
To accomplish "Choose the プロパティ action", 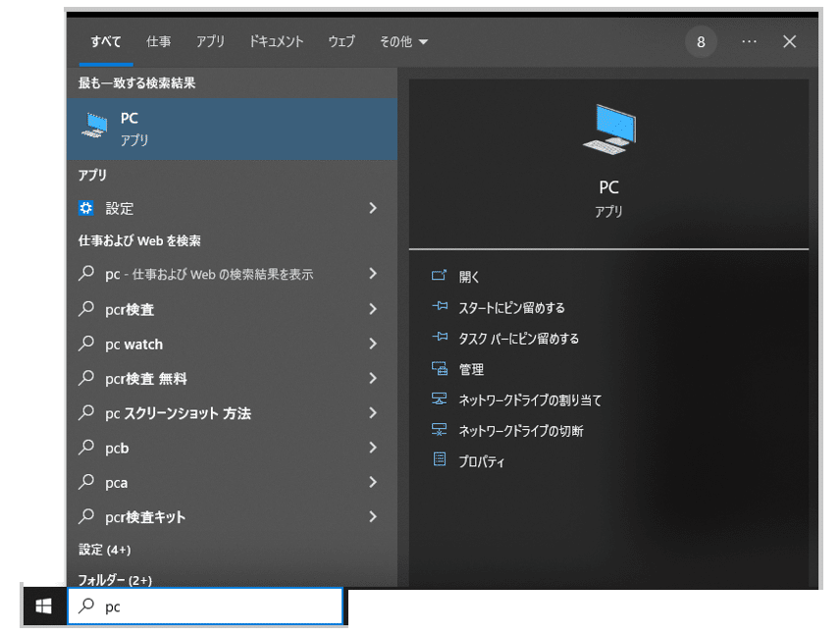I will coord(482,461).
